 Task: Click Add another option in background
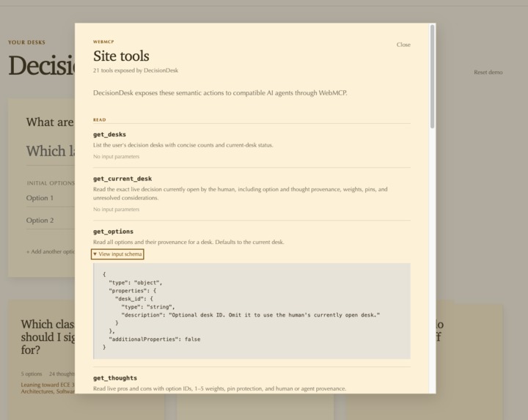(51, 251)
